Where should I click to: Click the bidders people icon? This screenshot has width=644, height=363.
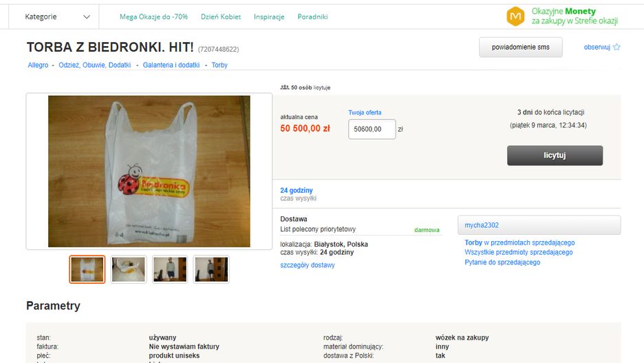click(x=284, y=87)
